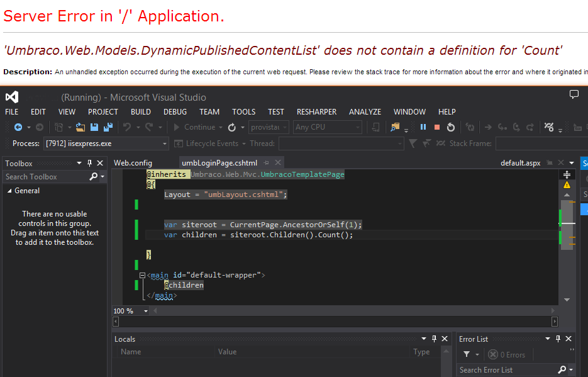Click the Step Over icon
This screenshot has height=377, width=588.
tap(516, 128)
